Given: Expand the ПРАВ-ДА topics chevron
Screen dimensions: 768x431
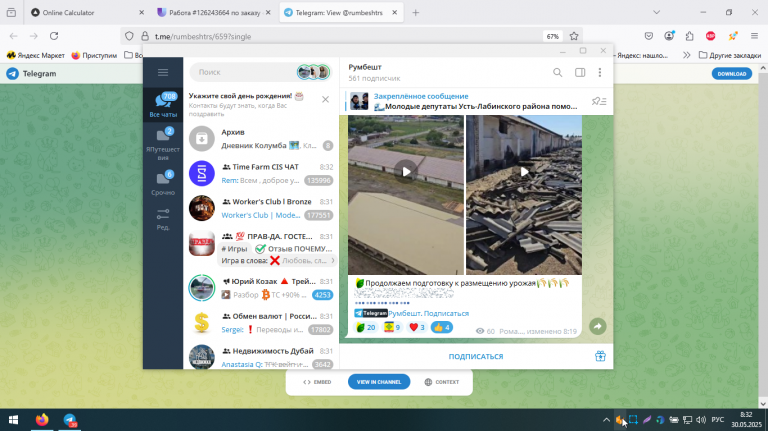Looking at the screenshot, I should [333, 261].
